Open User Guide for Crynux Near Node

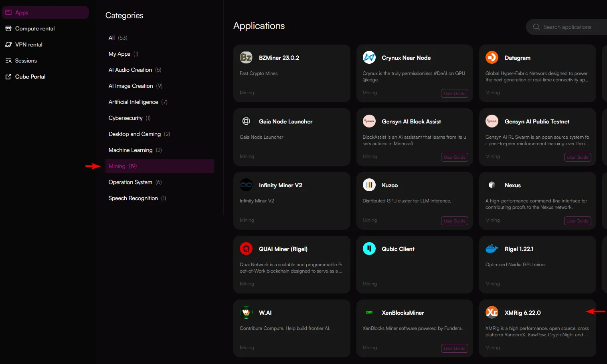pyautogui.click(x=455, y=93)
